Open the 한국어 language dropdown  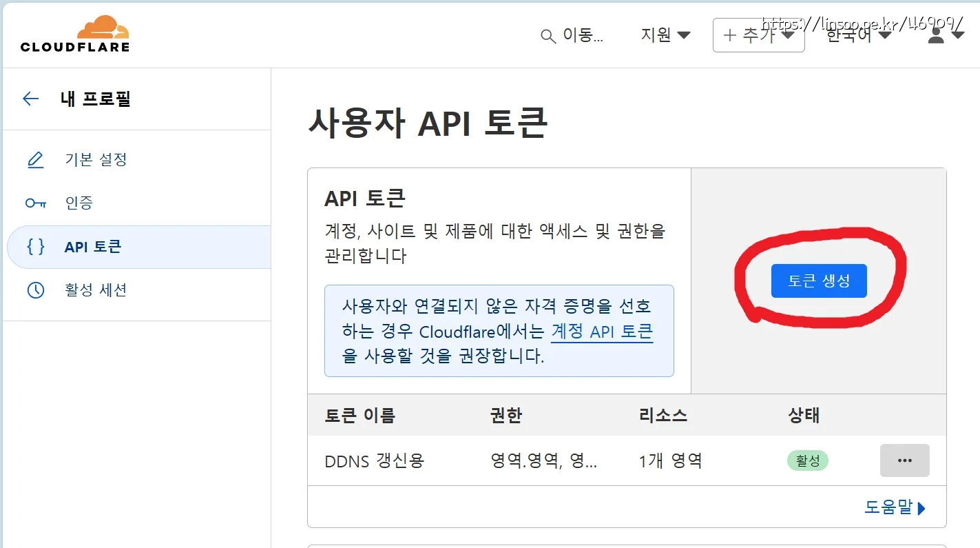(858, 35)
